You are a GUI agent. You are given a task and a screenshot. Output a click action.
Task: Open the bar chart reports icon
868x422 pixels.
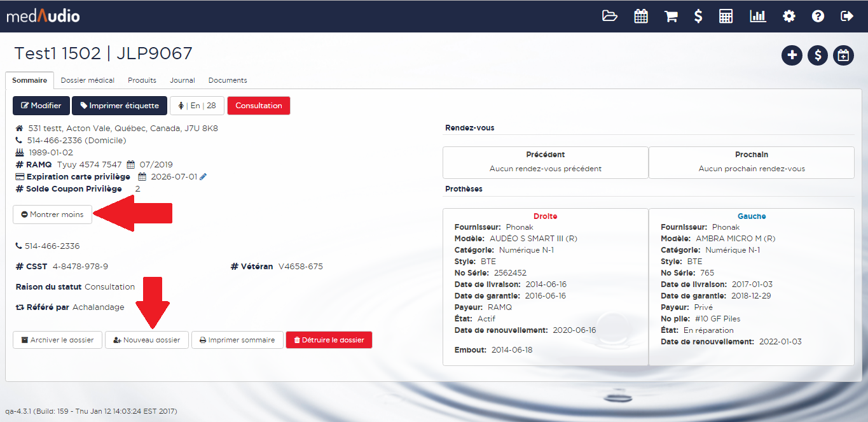(757, 17)
